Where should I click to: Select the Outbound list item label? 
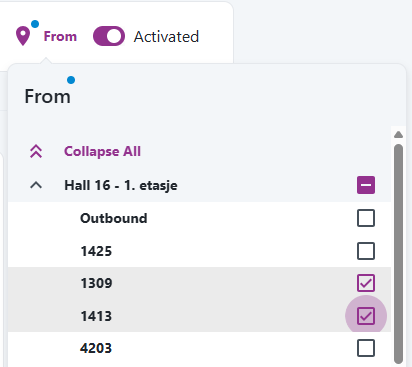(x=114, y=218)
